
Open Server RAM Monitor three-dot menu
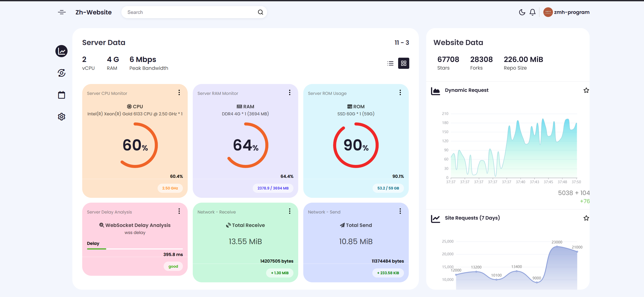coord(290,93)
